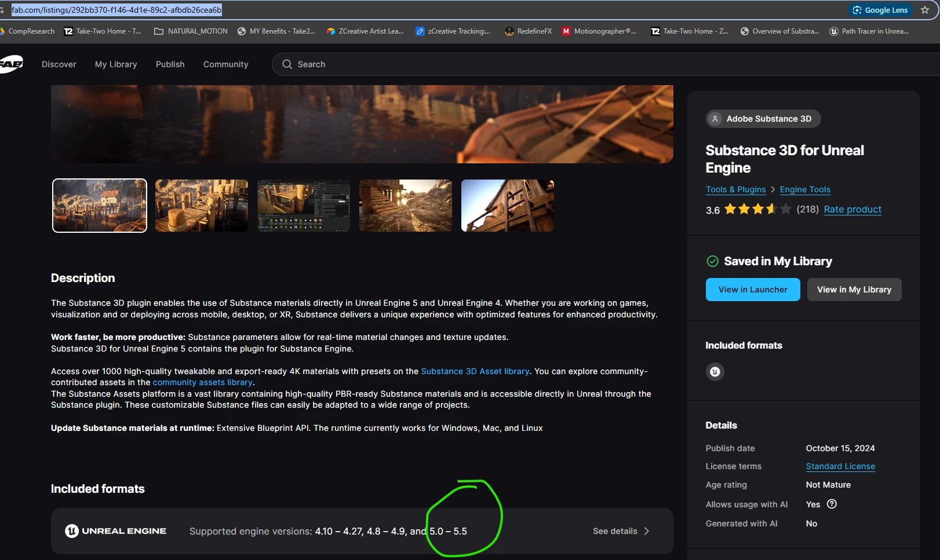Select the fourth sunlit path thumbnail
The width and height of the screenshot is (940, 560).
click(406, 206)
